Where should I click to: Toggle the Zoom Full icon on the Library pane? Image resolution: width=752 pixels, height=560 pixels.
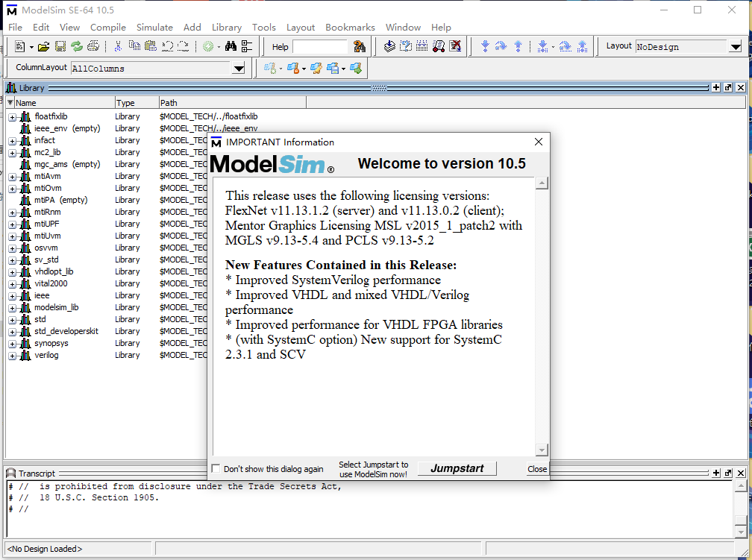pos(717,87)
